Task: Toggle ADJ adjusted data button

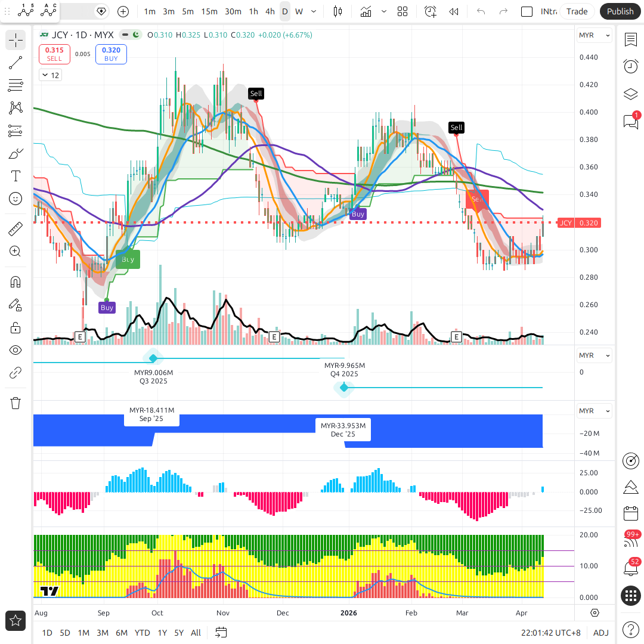Action: click(x=600, y=633)
